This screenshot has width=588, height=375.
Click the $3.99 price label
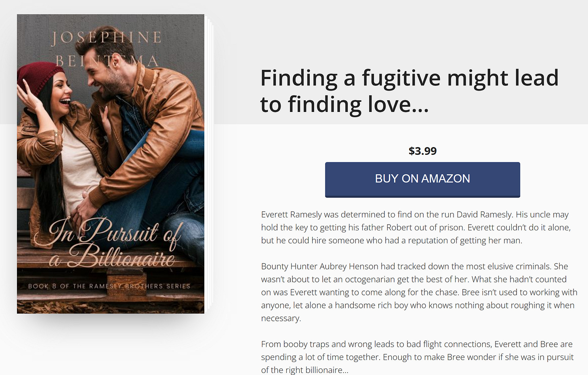[422, 151]
